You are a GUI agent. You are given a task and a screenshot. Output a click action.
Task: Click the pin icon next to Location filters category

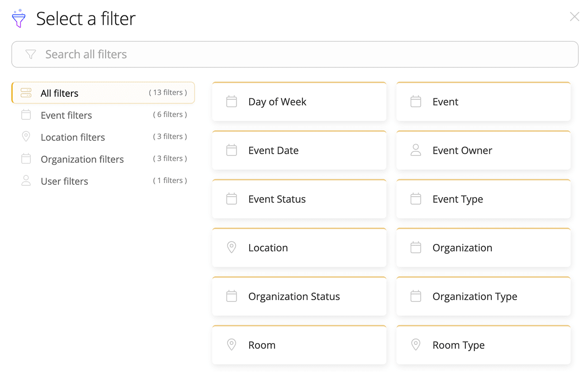[26, 137]
